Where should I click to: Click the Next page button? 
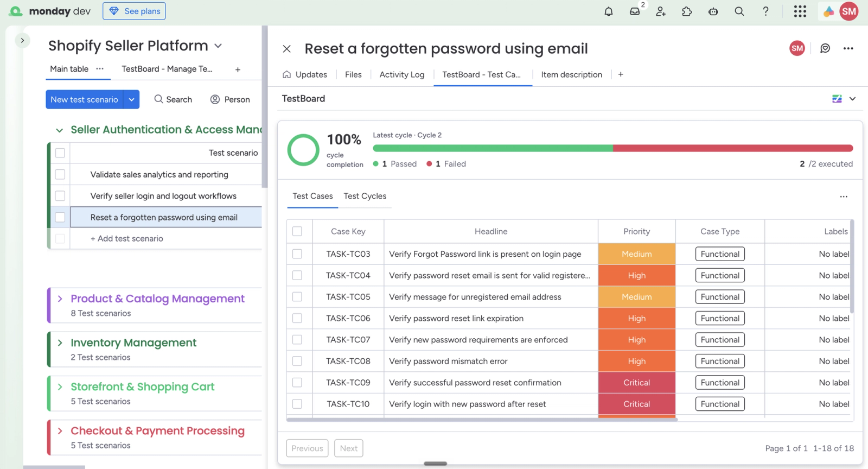click(349, 448)
